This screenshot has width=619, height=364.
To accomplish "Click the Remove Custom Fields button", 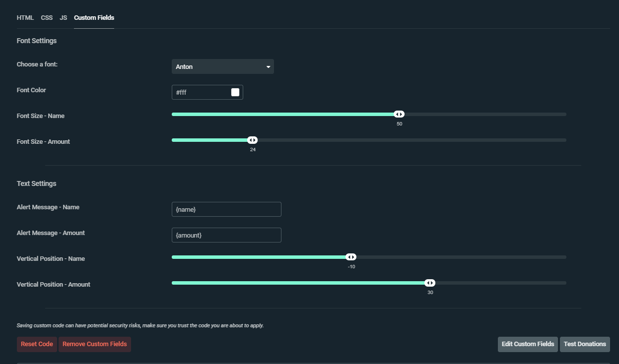I will 95,344.
